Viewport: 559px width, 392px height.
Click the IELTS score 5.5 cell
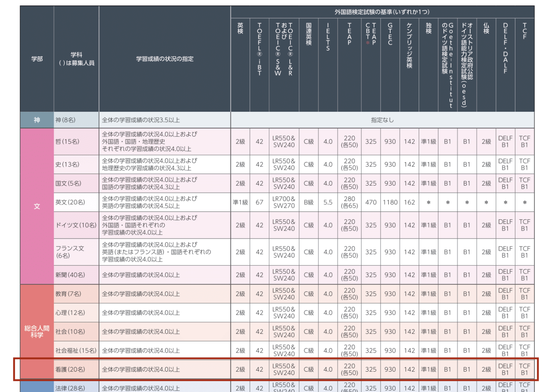click(328, 203)
